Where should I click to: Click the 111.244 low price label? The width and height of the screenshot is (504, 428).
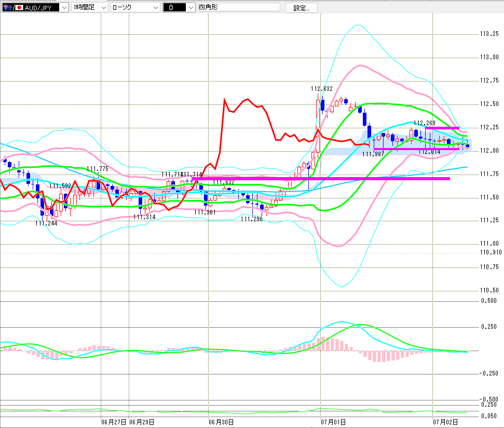[x=46, y=223]
